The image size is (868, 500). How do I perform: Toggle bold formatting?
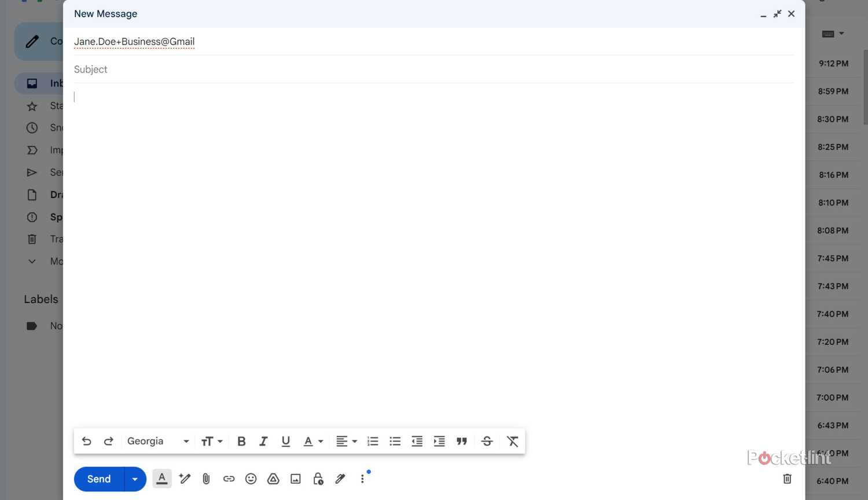[241, 441]
